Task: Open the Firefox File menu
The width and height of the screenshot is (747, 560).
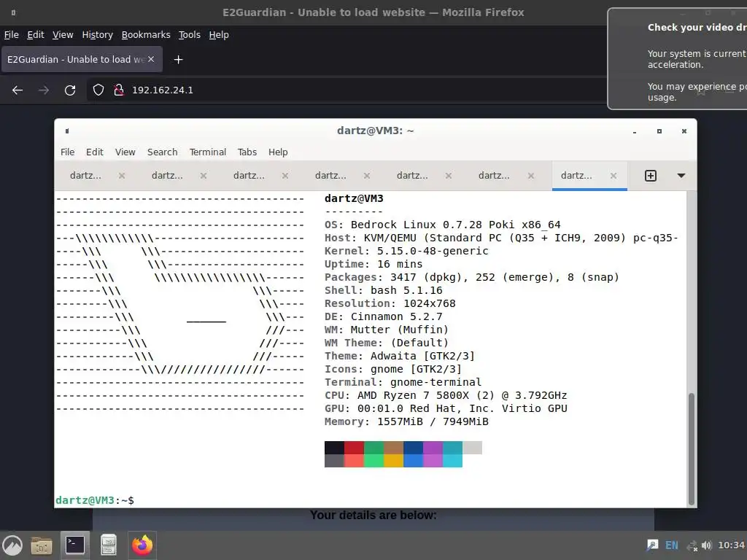Action: (x=12, y=35)
